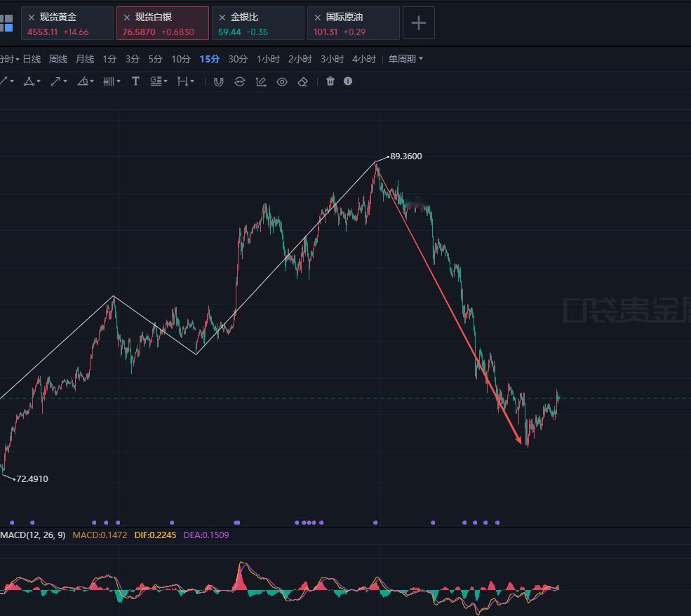The width and height of the screenshot is (691, 616).
Task: Select the 周线 timeframe
Action: coord(58,59)
